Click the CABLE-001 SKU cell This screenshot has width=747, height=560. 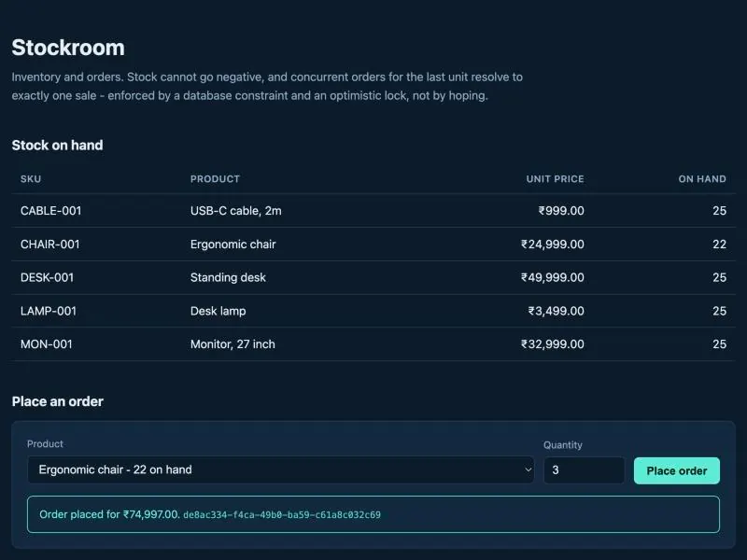(x=51, y=211)
